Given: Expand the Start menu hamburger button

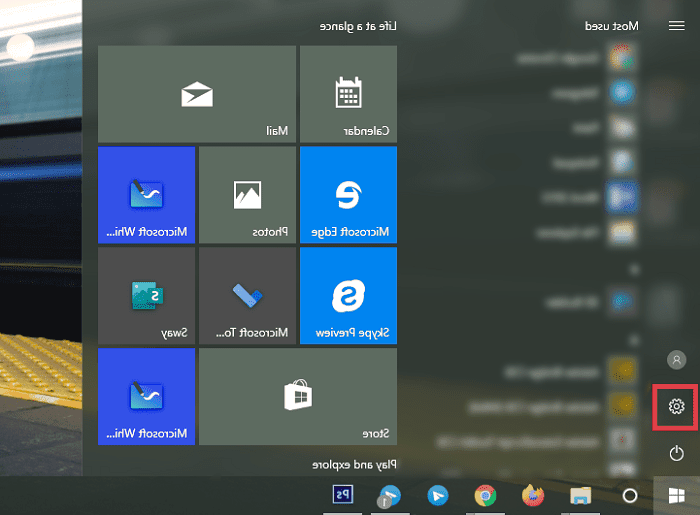Looking at the screenshot, I should point(676,26).
